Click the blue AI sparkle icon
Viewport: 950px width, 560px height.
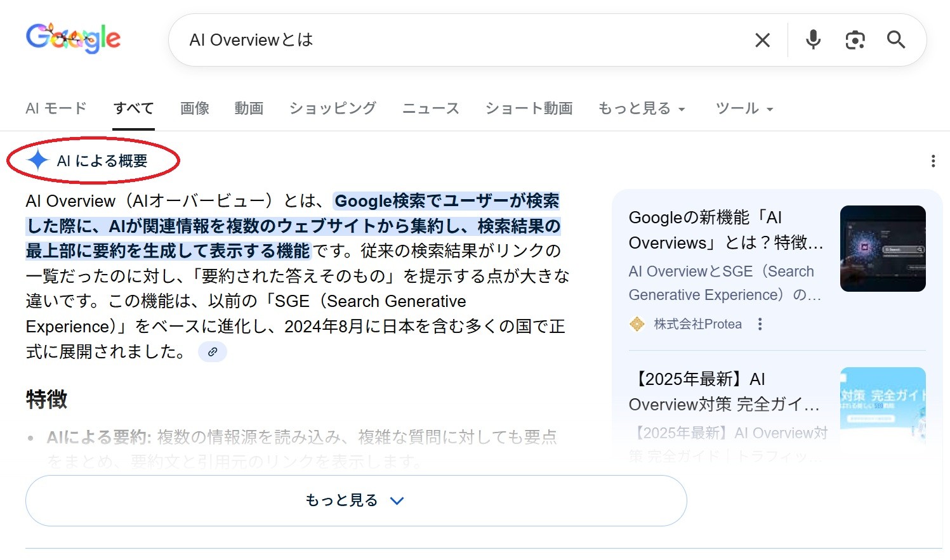tap(38, 160)
